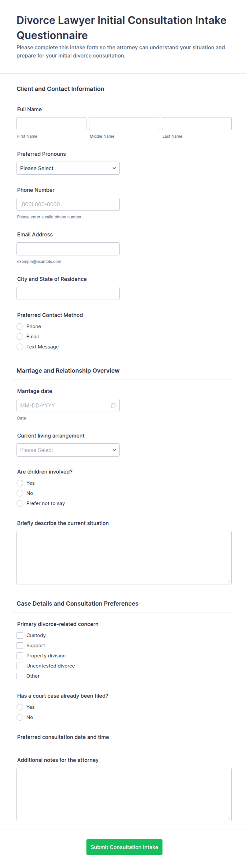Open the Current living arrangement dropdown
This screenshot has width=246, height=868.
pos(68,450)
